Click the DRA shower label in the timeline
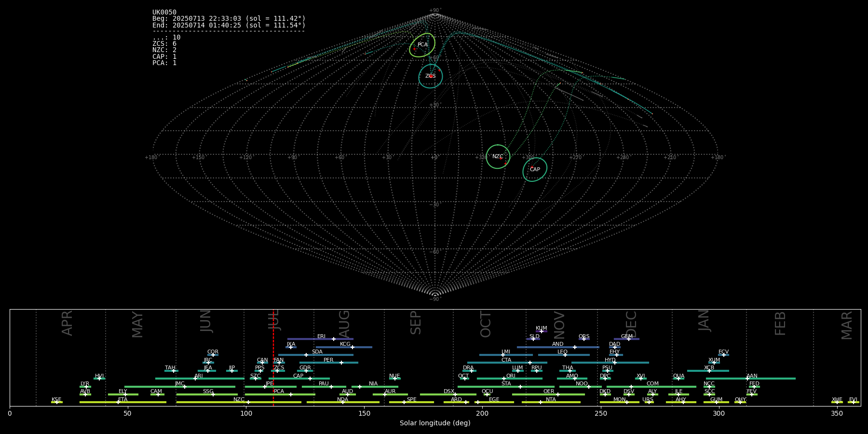This screenshot has width=868, height=434. (x=468, y=368)
